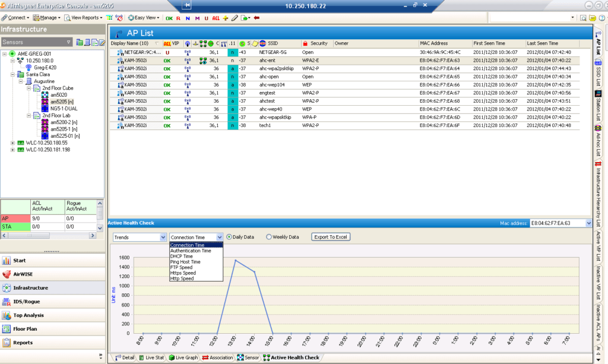Open IDS/Rogue in navigation pane
Viewport: 608px width, 364px height.
tap(53, 302)
